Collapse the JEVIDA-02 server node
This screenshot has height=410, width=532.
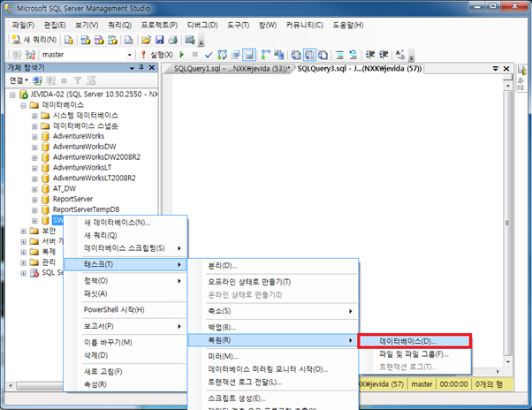pyautogui.click(x=12, y=95)
